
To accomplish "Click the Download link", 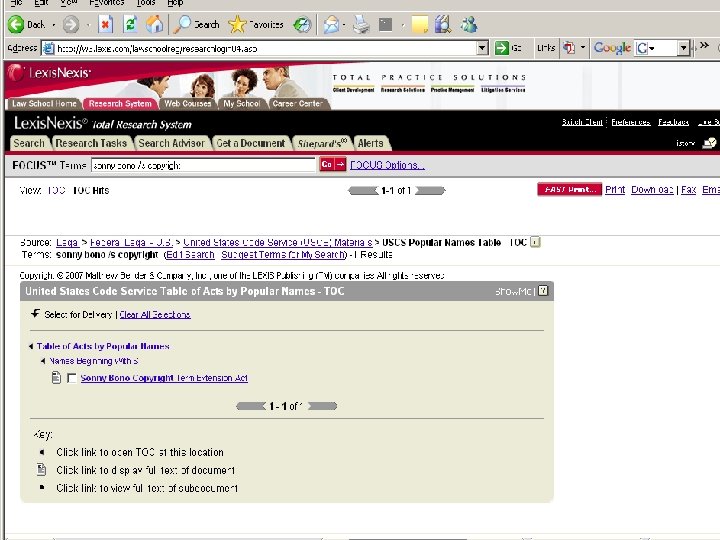I will coord(652,190).
